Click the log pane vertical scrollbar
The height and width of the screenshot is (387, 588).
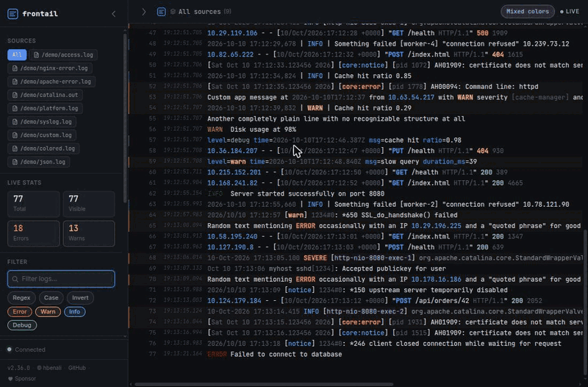click(x=585, y=304)
